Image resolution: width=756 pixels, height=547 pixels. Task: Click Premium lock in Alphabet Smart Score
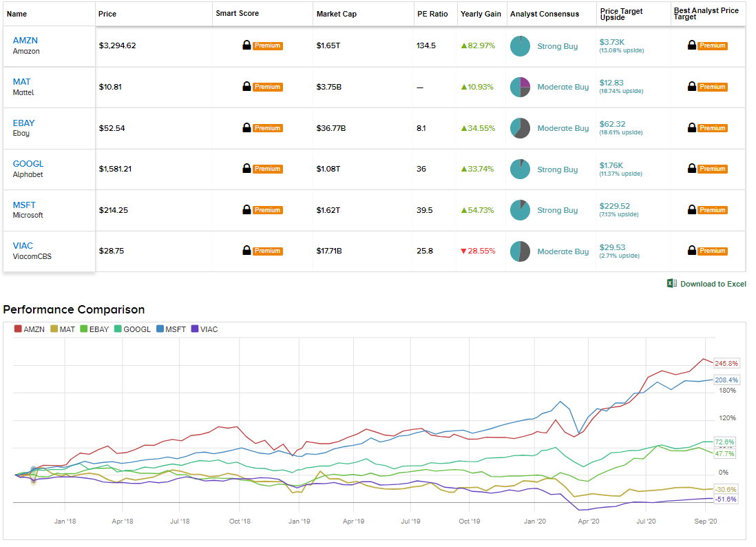click(262, 169)
